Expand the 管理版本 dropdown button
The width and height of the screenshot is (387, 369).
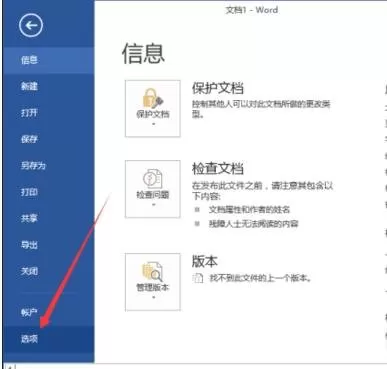[153, 282]
